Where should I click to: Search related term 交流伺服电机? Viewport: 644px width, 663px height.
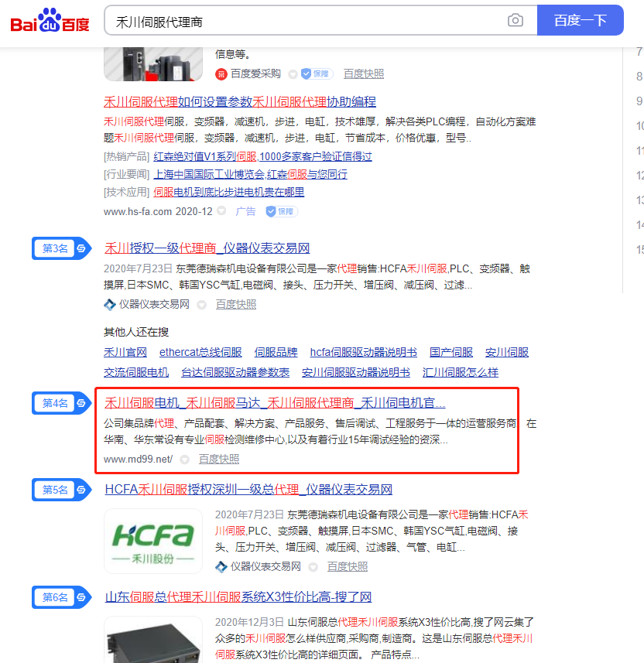click(136, 373)
